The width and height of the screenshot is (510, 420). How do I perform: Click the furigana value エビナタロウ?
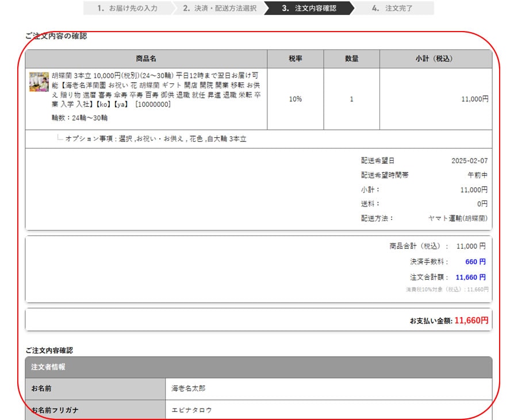[x=193, y=410]
